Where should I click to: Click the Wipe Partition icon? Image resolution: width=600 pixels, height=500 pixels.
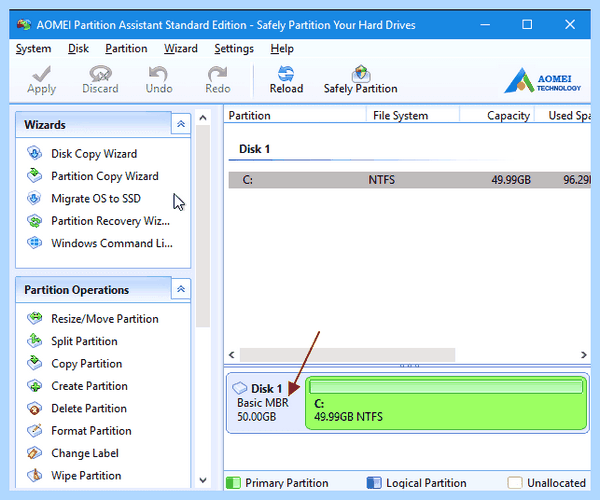click(x=34, y=475)
